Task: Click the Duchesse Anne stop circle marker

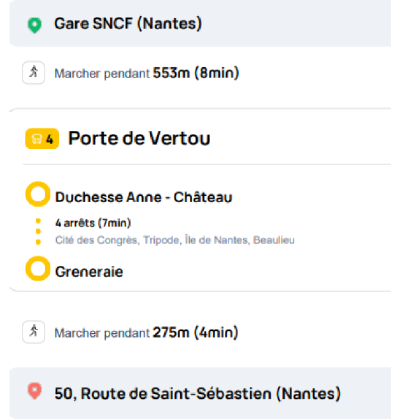Action: coord(38,194)
